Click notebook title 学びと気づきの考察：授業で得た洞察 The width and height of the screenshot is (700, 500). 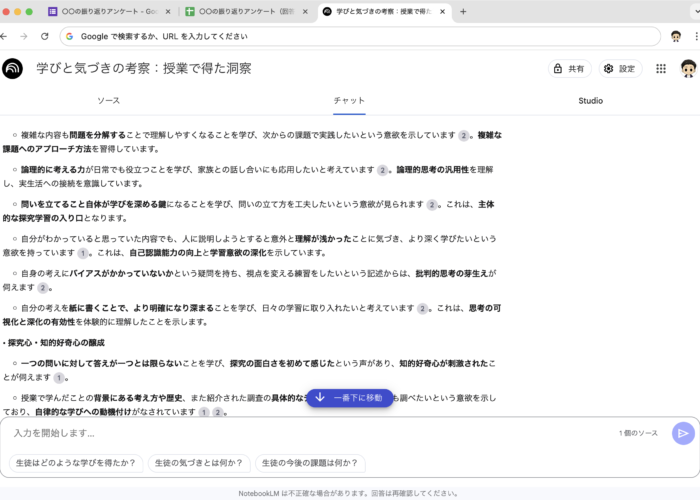point(144,68)
